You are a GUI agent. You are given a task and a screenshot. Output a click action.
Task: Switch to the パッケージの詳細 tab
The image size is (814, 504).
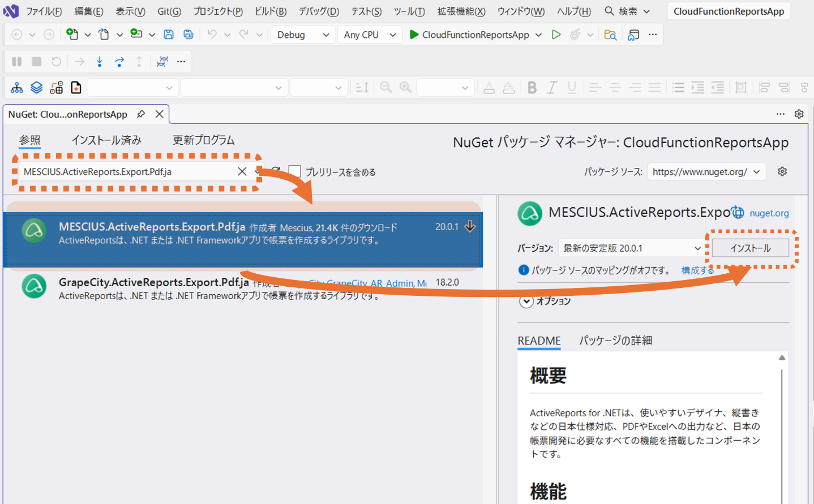pyautogui.click(x=615, y=341)
